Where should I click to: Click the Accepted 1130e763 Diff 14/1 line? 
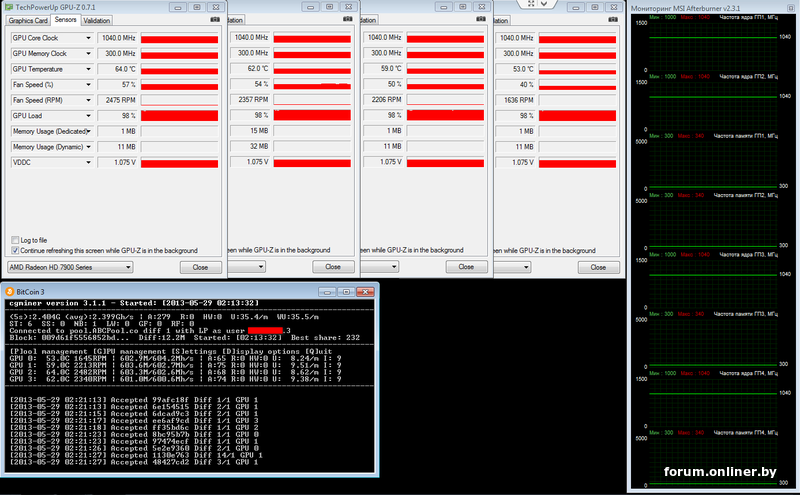(x=136, y=455)
